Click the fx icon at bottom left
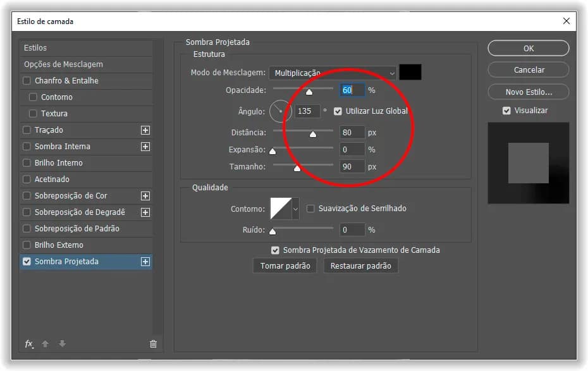The height and width of the screenshot is (371, 588). pyautogui.click(x=28, y=344)
